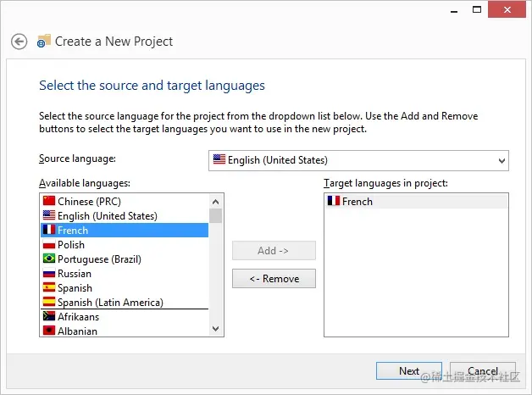Click the US flag in Available languages
Image resolution: width=532 pixels, height=395 pixels.
pyautogui.click(x=49, y=215)
